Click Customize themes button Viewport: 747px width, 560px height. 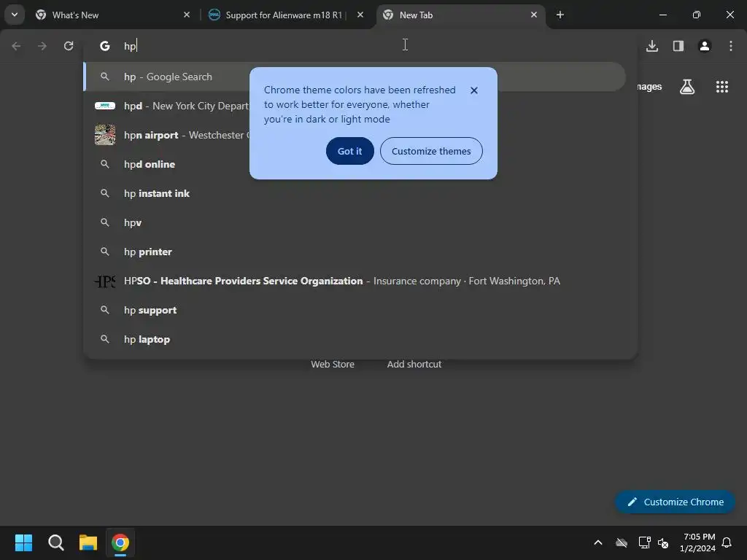pos(431,151)
